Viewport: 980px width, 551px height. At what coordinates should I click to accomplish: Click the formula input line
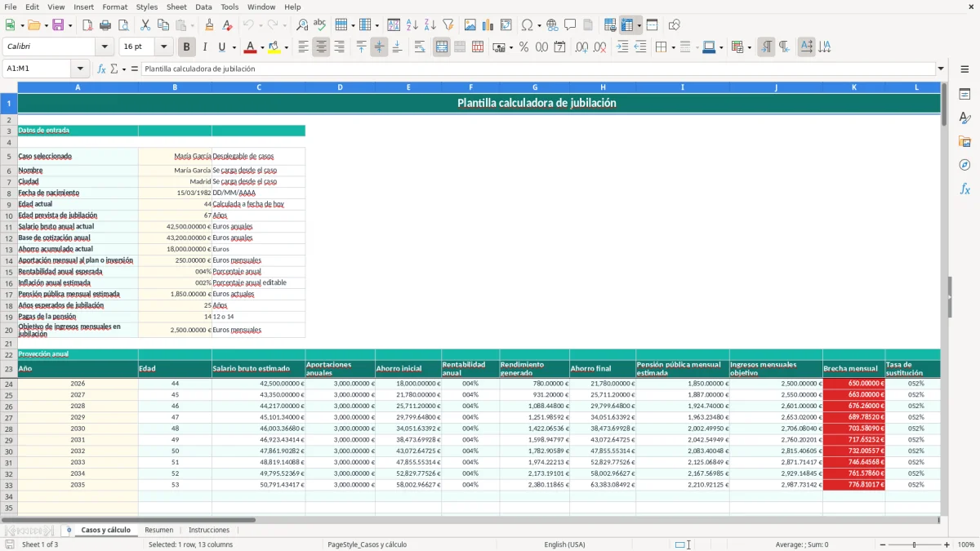[x=538, y=69]
